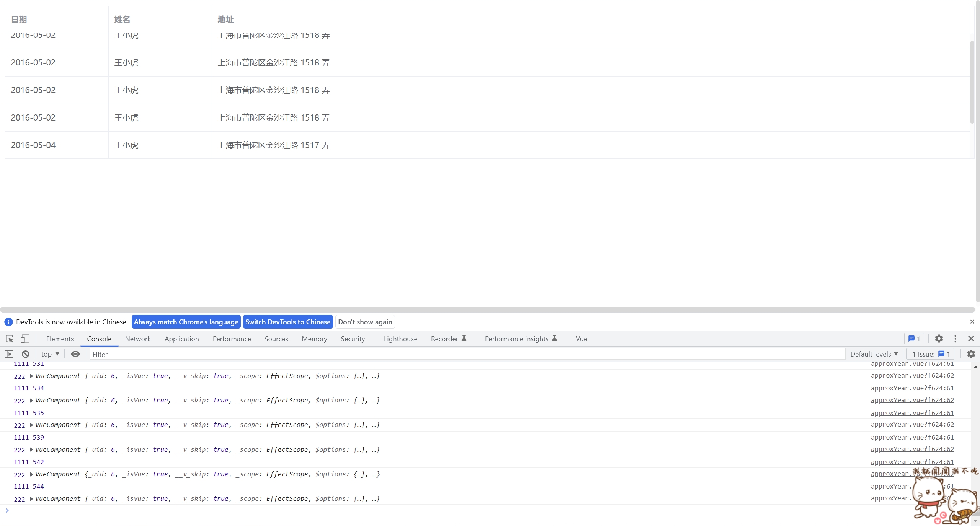Select the Console clear icon
Image resolution: width=980 pixels, height=526 pixels.
25,354
